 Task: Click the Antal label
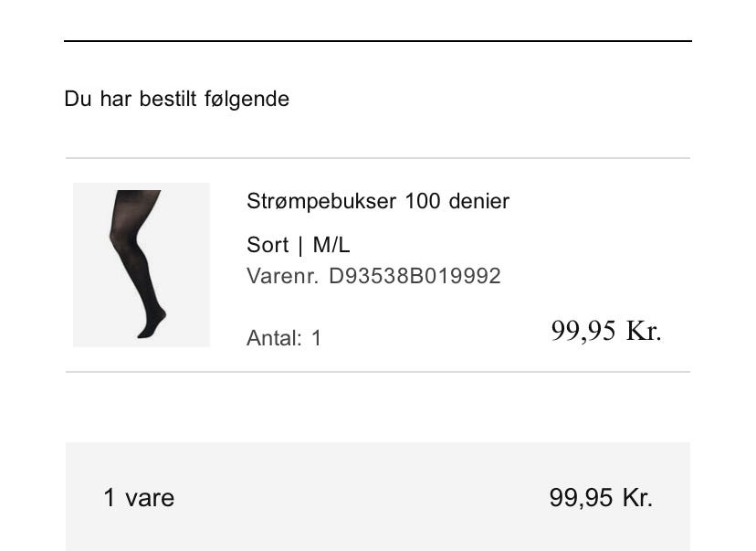[274, 338]
